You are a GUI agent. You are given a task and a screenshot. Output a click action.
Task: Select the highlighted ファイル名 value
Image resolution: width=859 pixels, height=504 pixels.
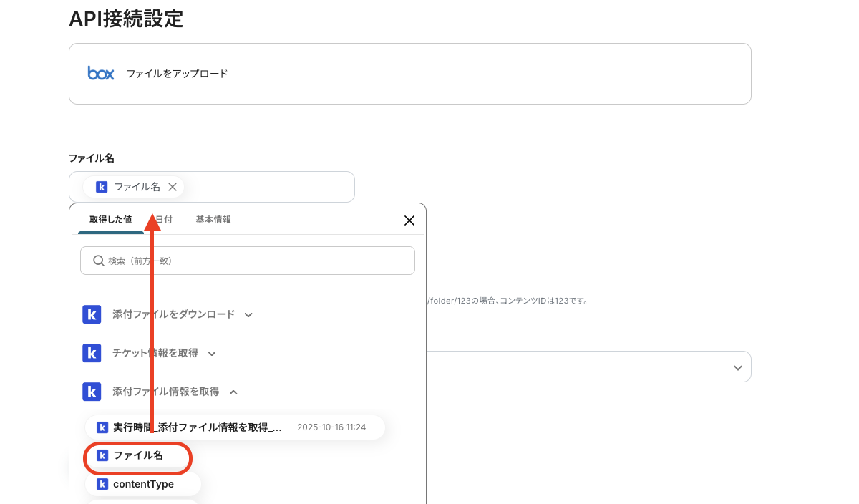pyautogui.click(x=137, y=457)
